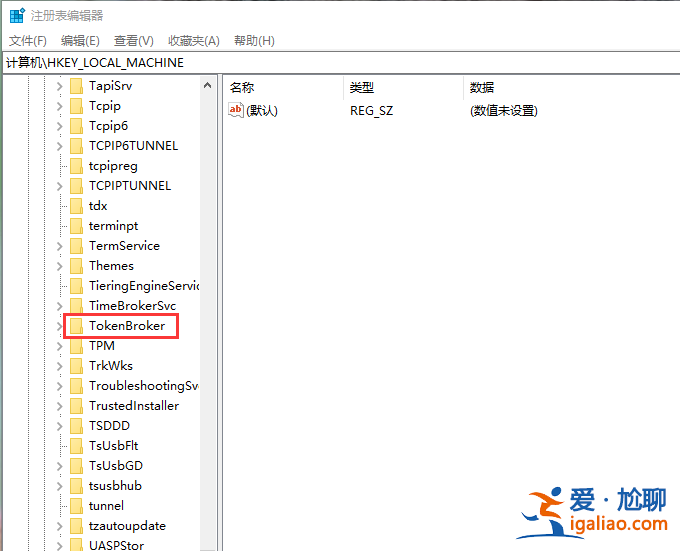Image resolution: width=680 pixels, height=551 pixels.
Task: Click the TokenBroker folder icon
Action: (76, 326)
